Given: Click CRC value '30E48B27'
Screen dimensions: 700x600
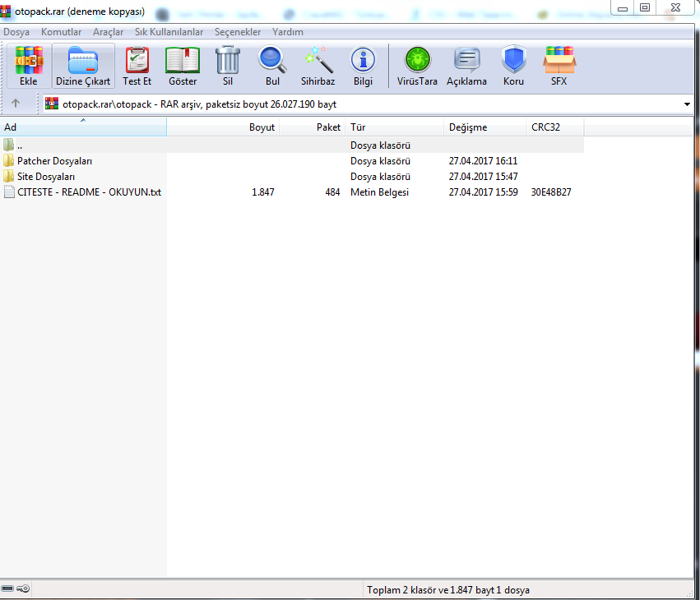Looking at the screenshot, I should (x=551, y=192).
